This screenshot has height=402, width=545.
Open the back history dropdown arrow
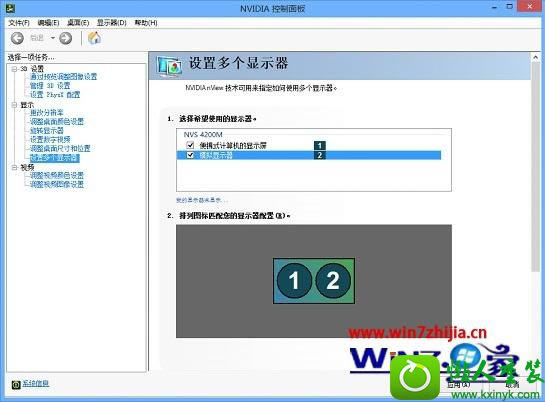point(53,38)
